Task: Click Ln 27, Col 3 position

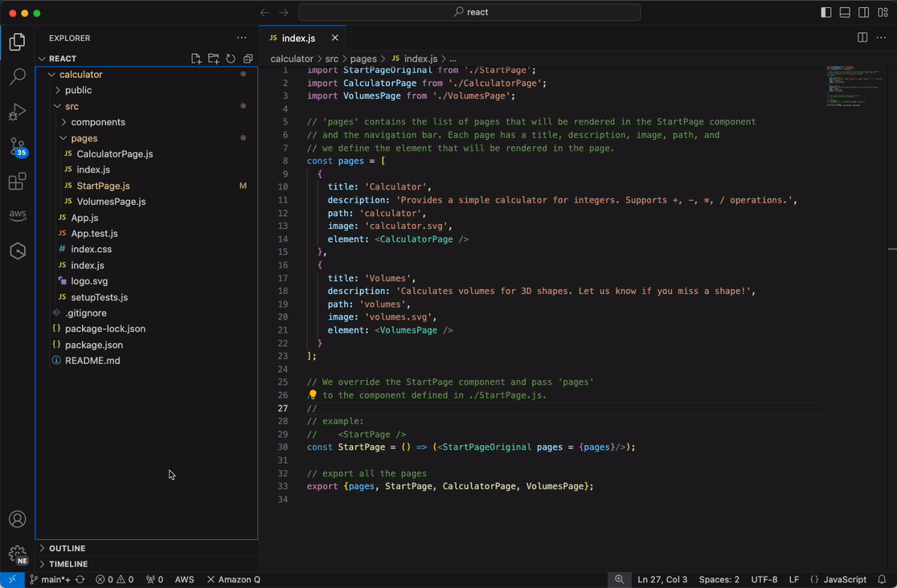Action: (662, 579)
